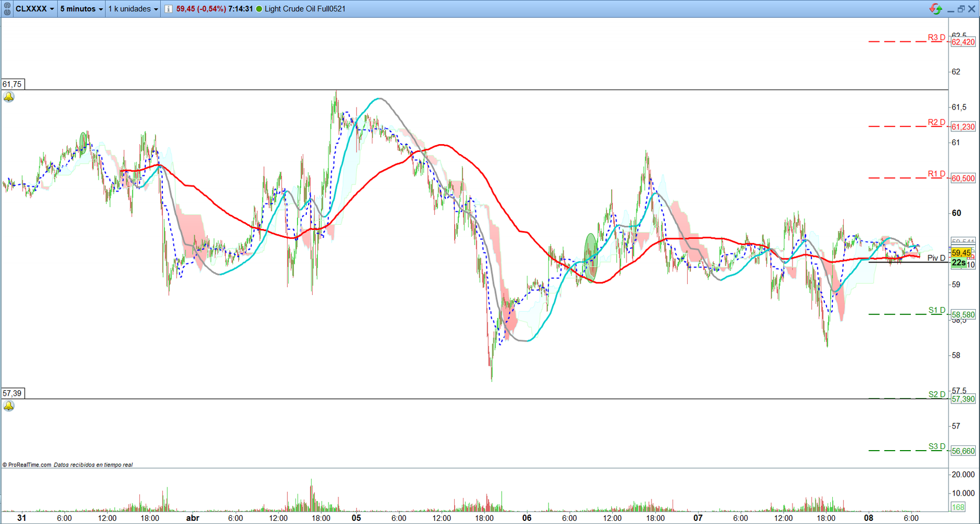Image resolution: width=980 pixels, height=524 pixels.
Task: Click the S1 D pivot label
Action: click(x=937, y=310)
